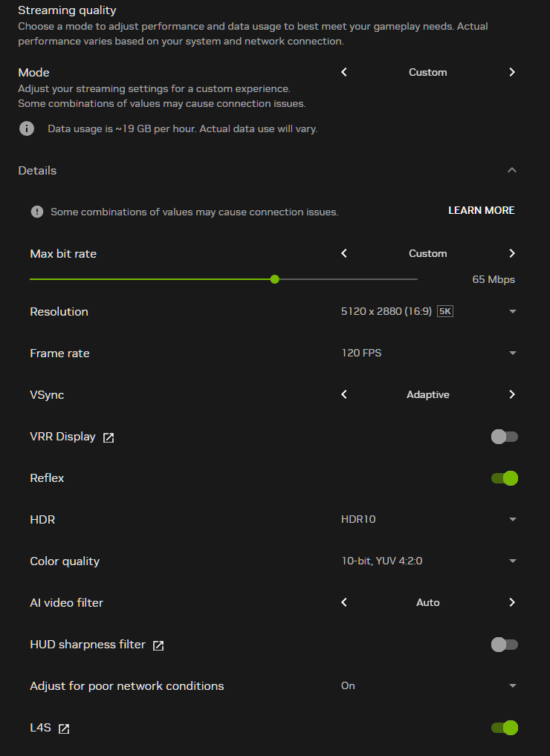Click the right arrow on AI video filter
Image resolution: width=550 pixels, height=756 pixels.
pos(512,602)
